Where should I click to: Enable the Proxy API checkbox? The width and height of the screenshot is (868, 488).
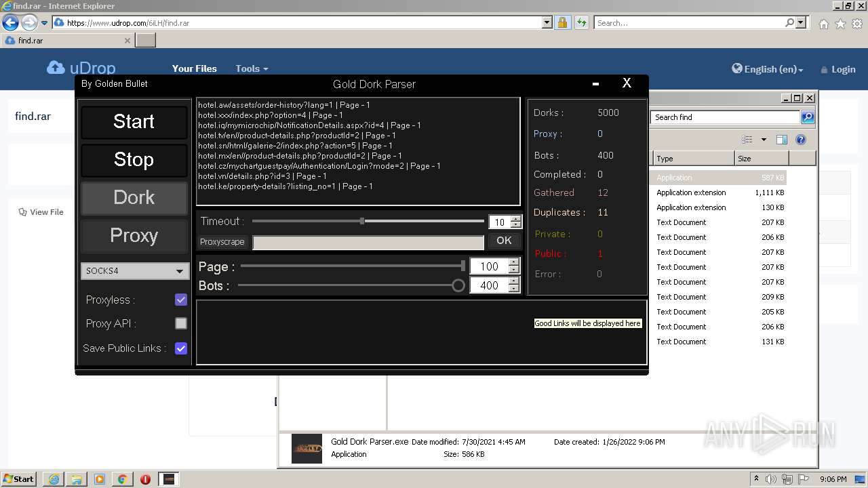click(181, 324)
